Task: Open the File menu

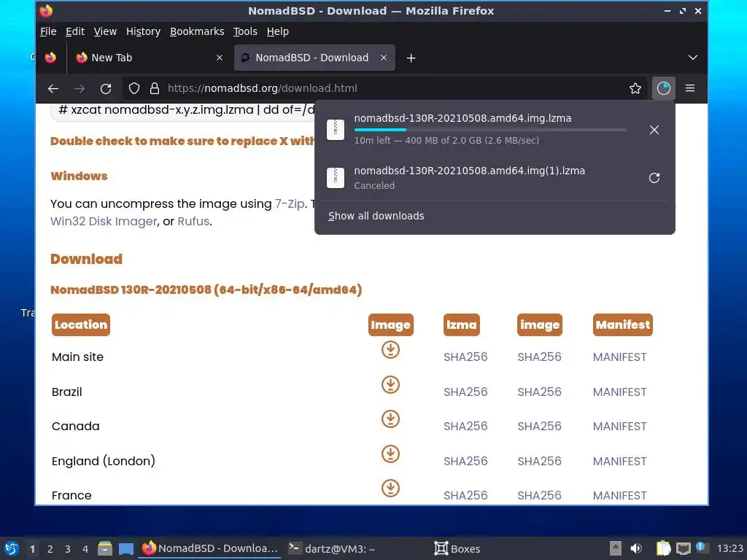Action: coord(48,31)
